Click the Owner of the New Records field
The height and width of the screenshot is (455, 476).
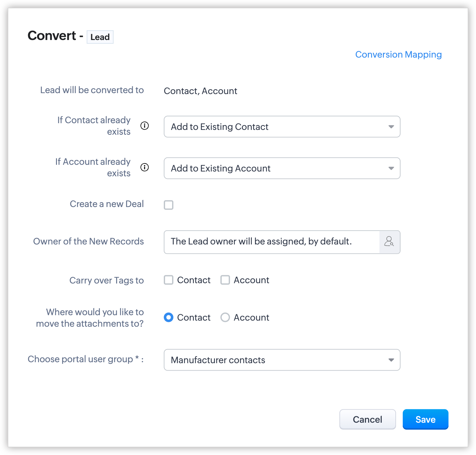coord(271,242)
